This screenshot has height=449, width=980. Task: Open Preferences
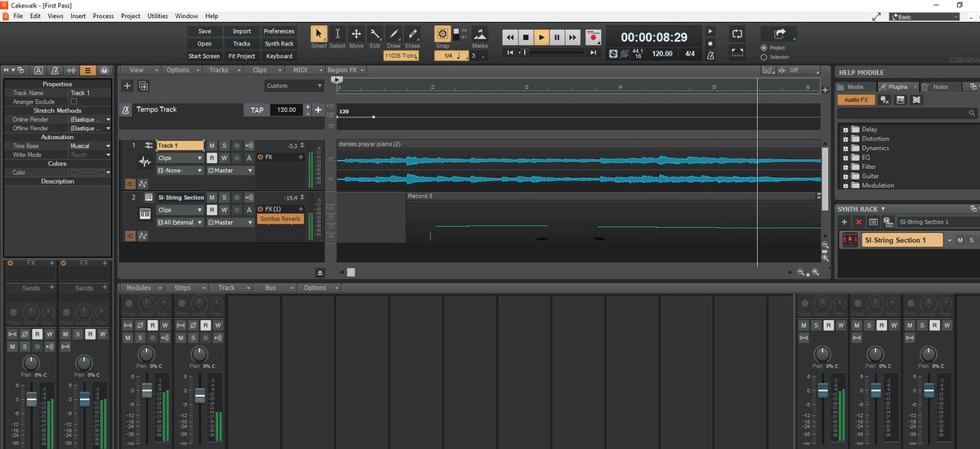tap(279, 32)
